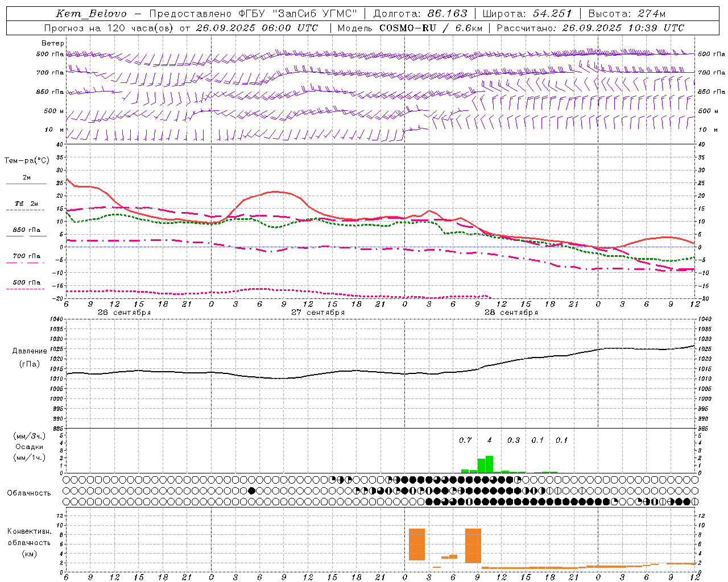This screenshot has height=582, width=728.
Task: Click the solid red 2м legend line
Action: click(26, 184)
